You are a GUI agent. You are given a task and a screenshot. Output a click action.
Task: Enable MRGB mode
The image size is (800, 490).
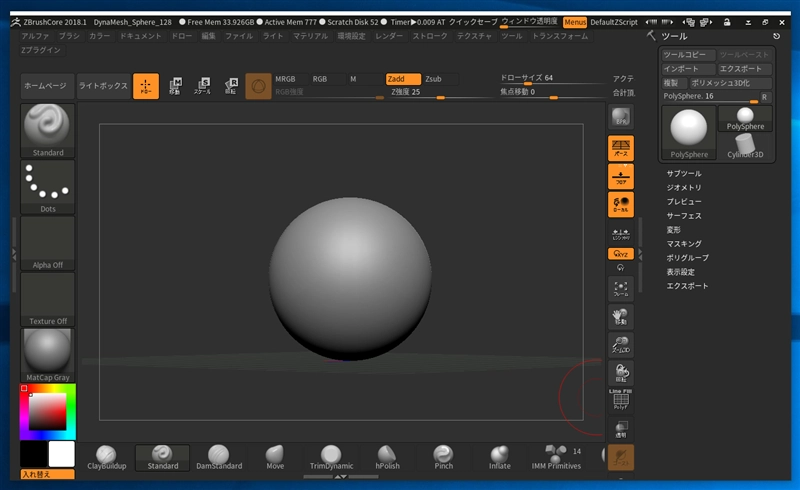point(291,79)
